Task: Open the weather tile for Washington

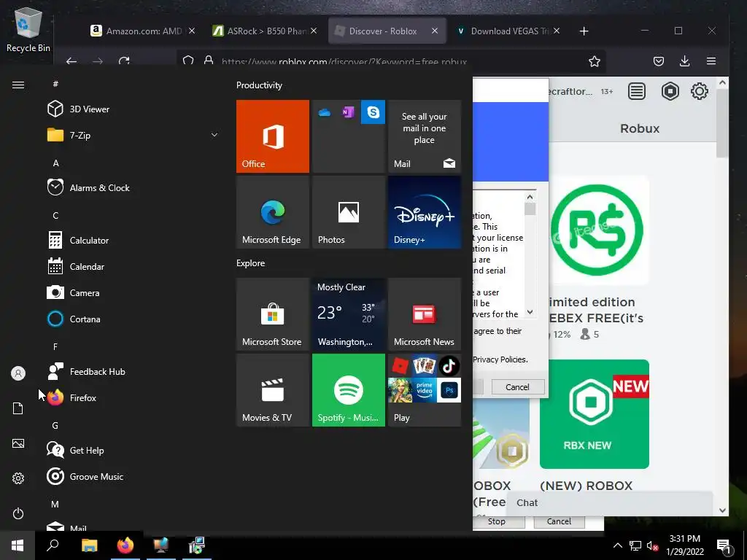Action: click(349, 314)
